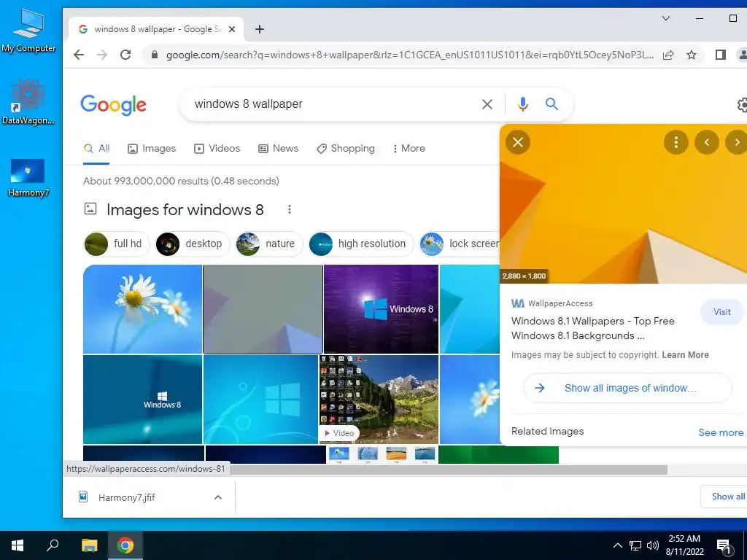The width and height of the screenshot is (747, 560).
Task: Select the full hd filter chip
Action: (x=117, y=244)
